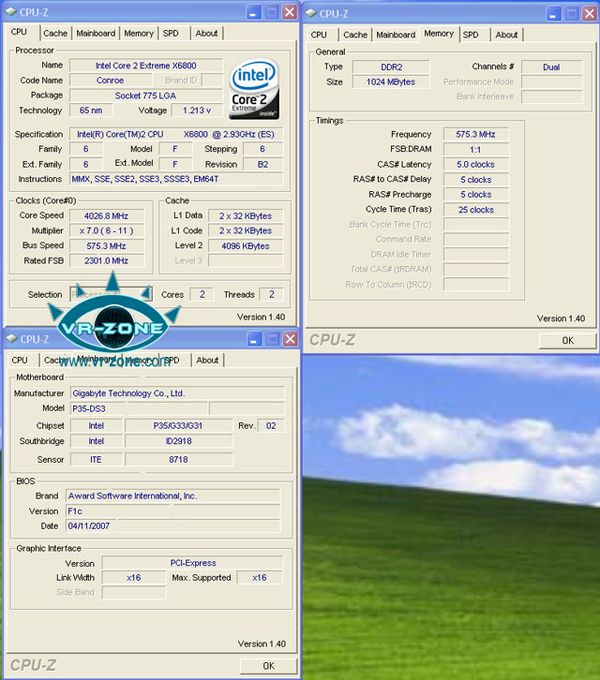Minimize the Mainboard CPU-Z window
600x680 pixels.
(x=254, y=339)
